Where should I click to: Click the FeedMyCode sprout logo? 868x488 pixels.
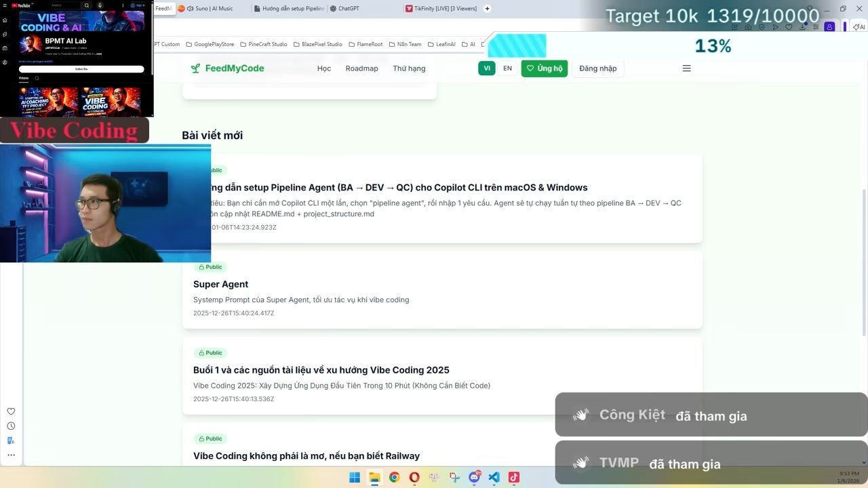tap(195, 68)
